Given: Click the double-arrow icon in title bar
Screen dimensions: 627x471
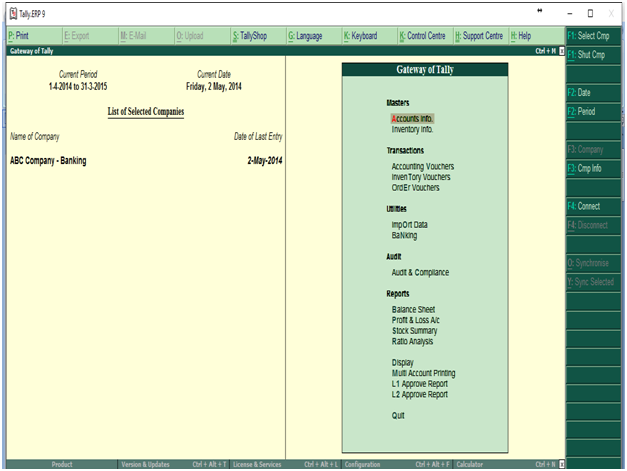Looking at the screenshot, I should pyautogui.click(x=539, y=11).
